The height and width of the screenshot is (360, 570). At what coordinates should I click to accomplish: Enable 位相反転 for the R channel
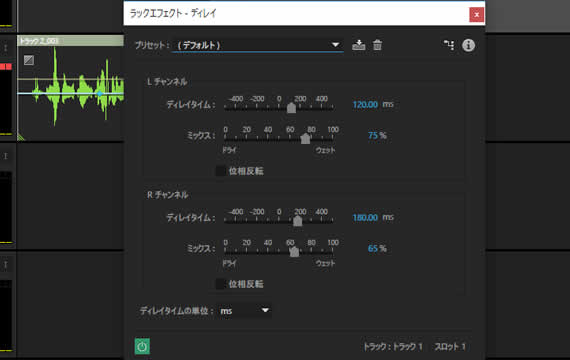221,284
